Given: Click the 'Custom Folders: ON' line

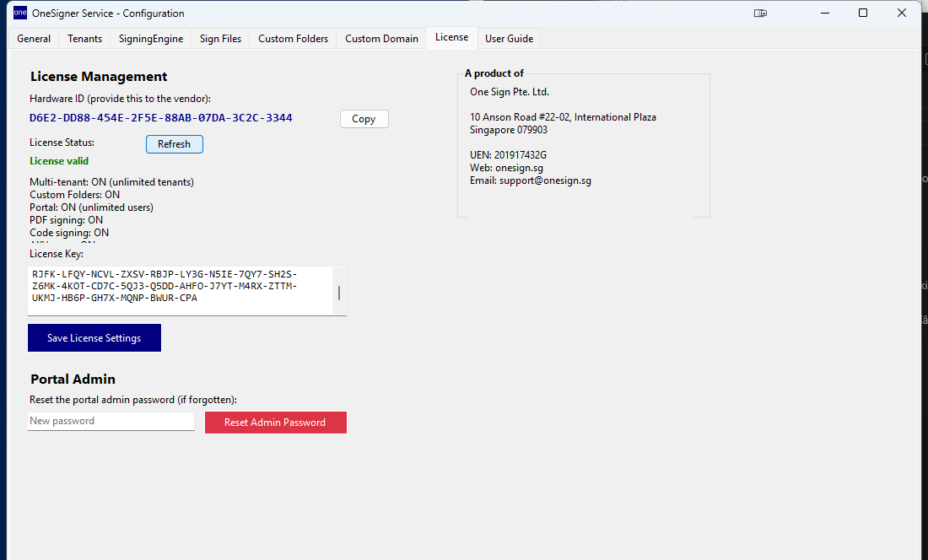Looking at the screenshot, I should (74, 195).
